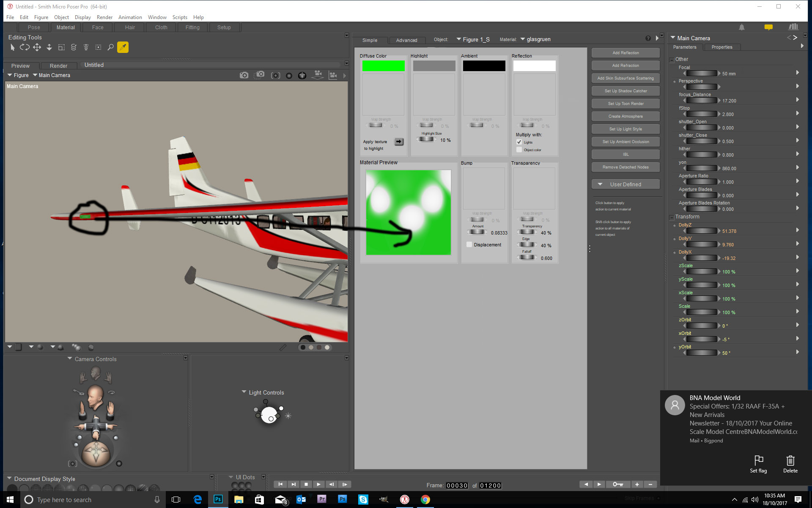Click the Add Reflection button
This screenshot has width=812, height=508.
coord(625,53)
